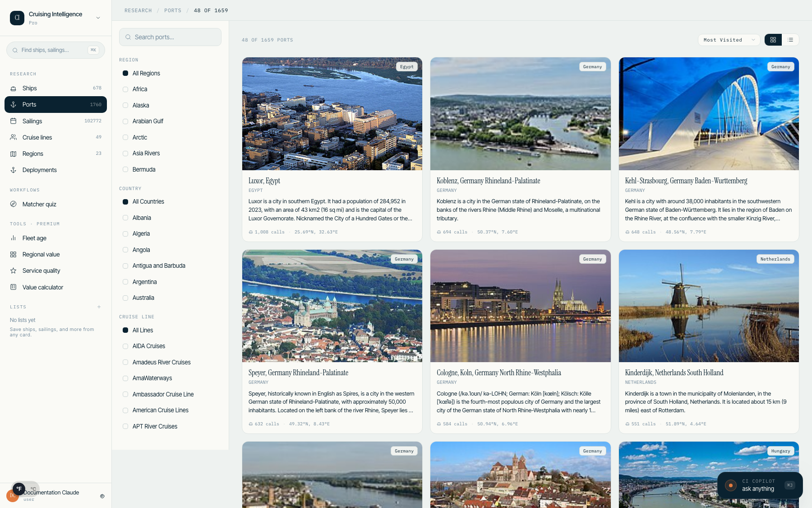Click the Documentation Claude DC avatar
Screen dimensions: 812x508
(12, 496)
